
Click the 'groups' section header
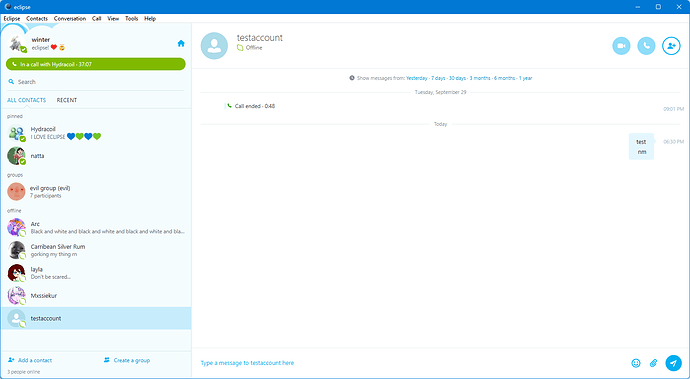pos(15,175)
